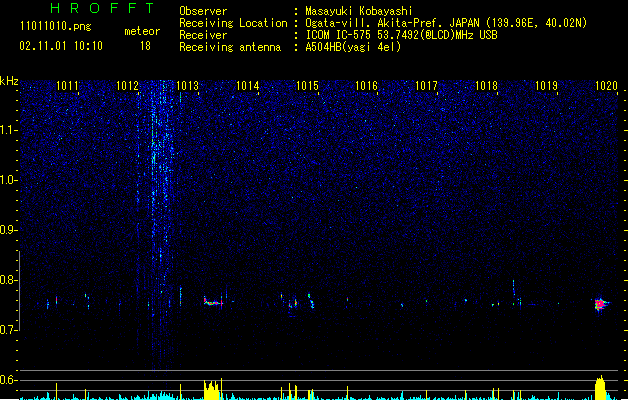Click the 0.9 kHz axis label

pyautogui.click(x=8, y=230)
